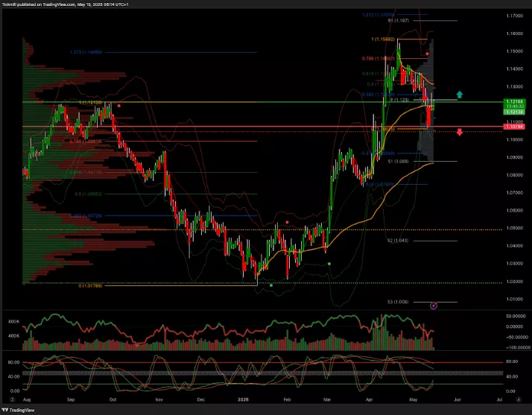
Task: Click the Nov label on time axis
Action: point(159,400)
